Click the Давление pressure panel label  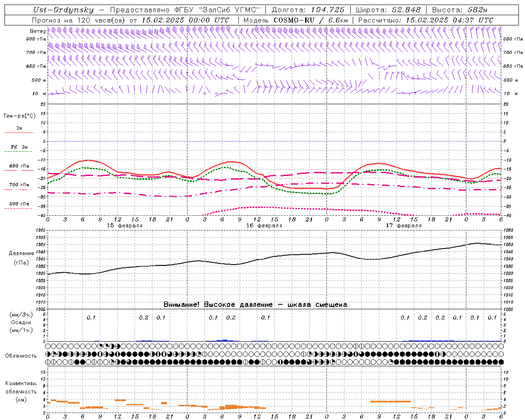[21, 253]
